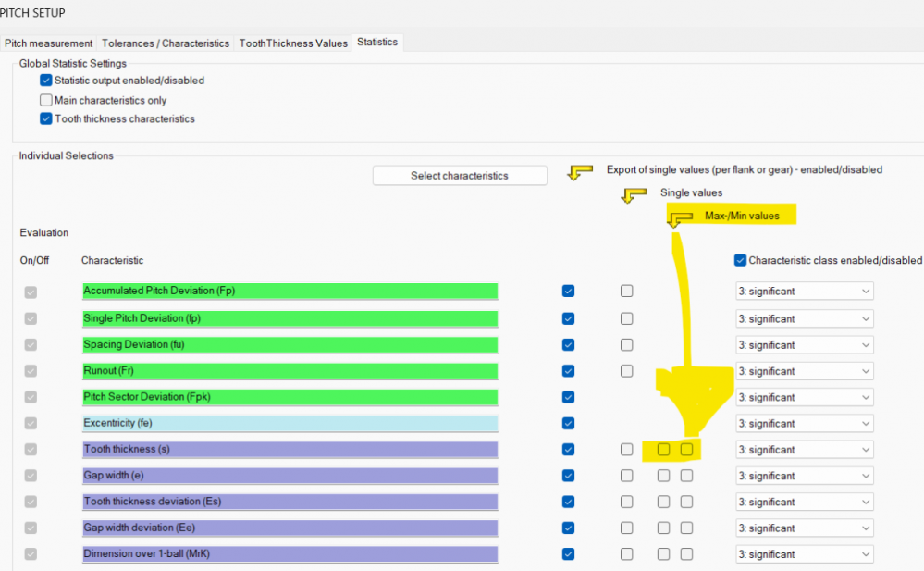Expand class dropdown for Tooth thickness deviation (Es)
Image resolution: width=924 pixels, height=571 pixels.
804,502
